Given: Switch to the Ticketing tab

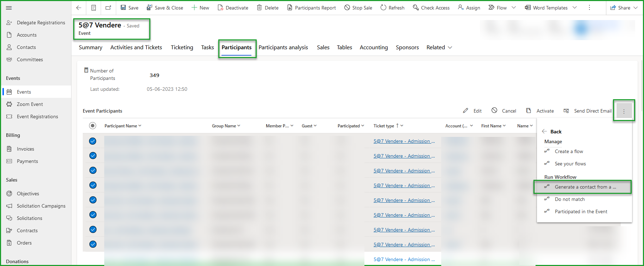Looking at the screenshot, I should tap(182, 47).
